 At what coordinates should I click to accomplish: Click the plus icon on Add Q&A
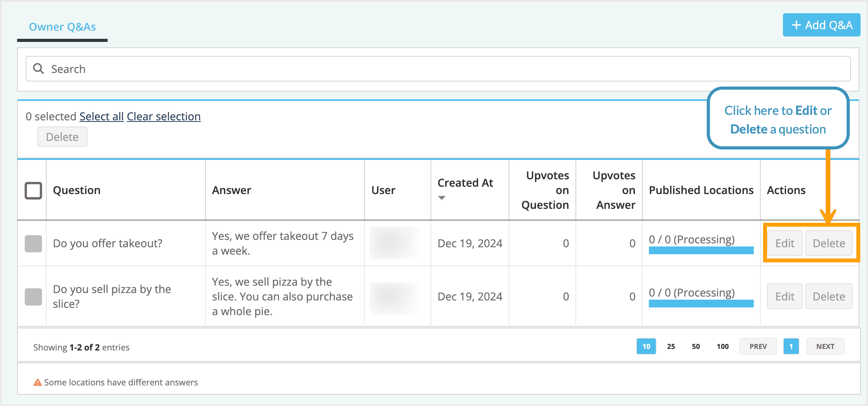click(797, 24)
